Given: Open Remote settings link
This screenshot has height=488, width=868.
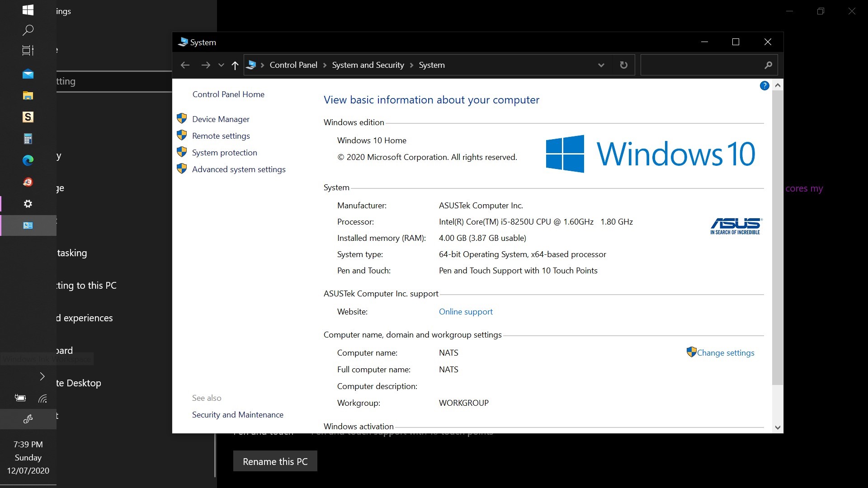Looking at the screenshot, I should (x=221, y=136).
